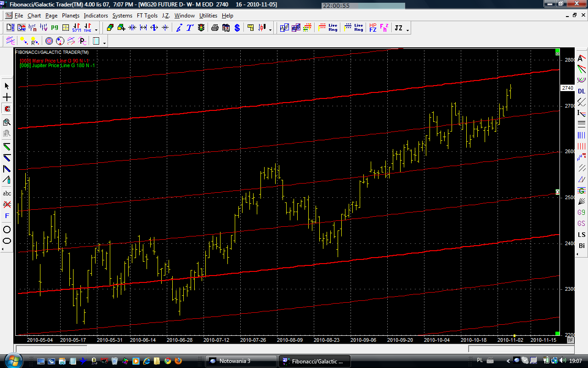Switch to Notowania 3 taskbar window
Image resolution: width=588 pixels, height=368 pixels.
click(x=241, y=361)
